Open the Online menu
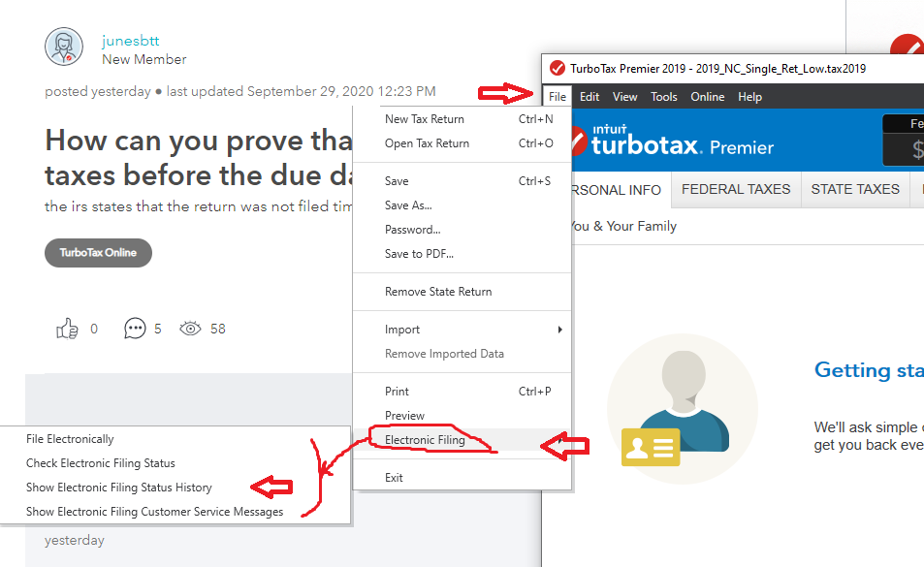Viewport: 924px width, 567px height. pos(707,97)
